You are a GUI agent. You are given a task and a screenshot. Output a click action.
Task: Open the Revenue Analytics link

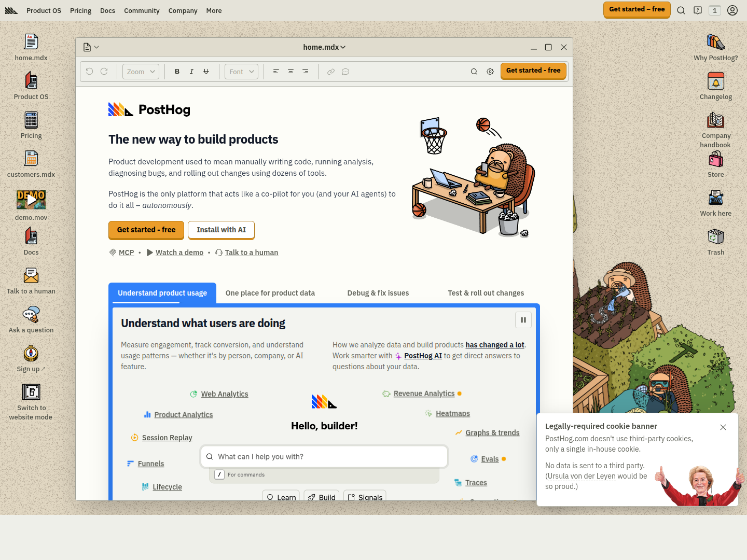point(424,394)
